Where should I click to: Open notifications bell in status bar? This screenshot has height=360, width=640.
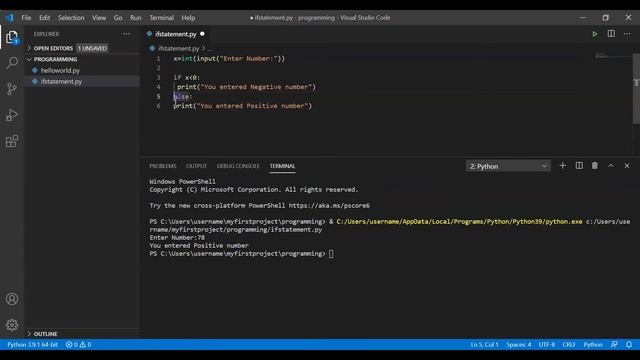pos(629,344)
